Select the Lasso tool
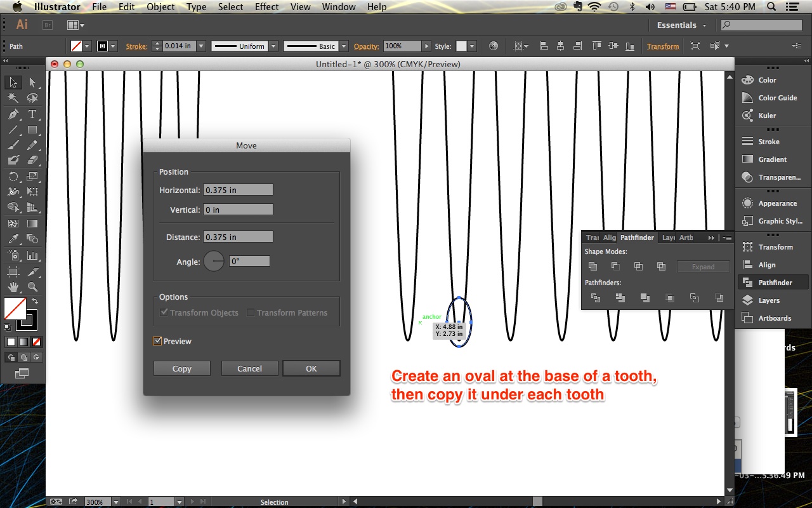812x508 pixels. (32, 98)
